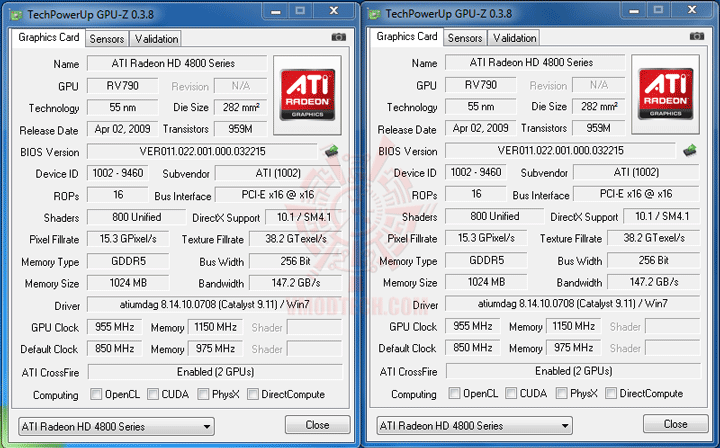Click ROPs value 16 in left window
Viewport: 720px width, 448px height.
pyautogui.click(x=118, y=195)
